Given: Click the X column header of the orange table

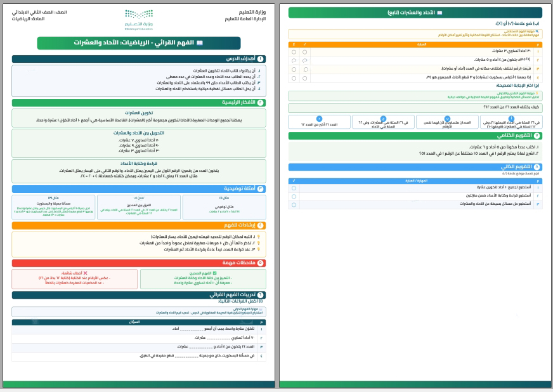Looking at the screenshot, I should [294, 44].
